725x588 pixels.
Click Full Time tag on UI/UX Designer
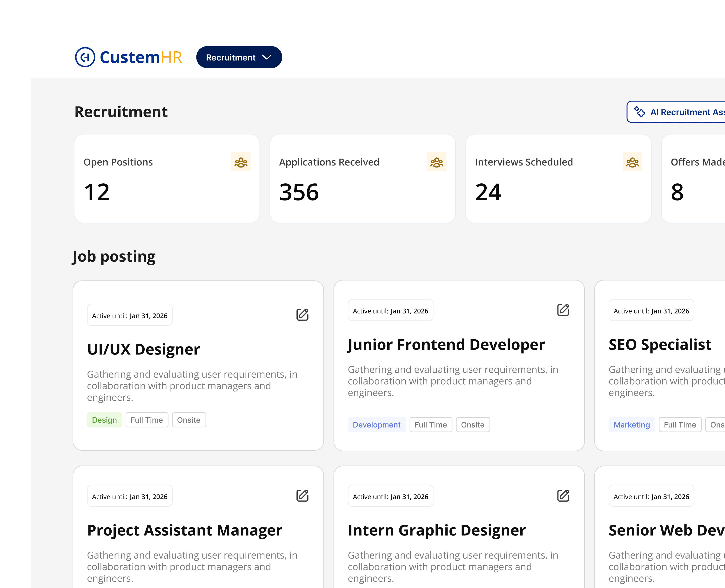point(147,420)
